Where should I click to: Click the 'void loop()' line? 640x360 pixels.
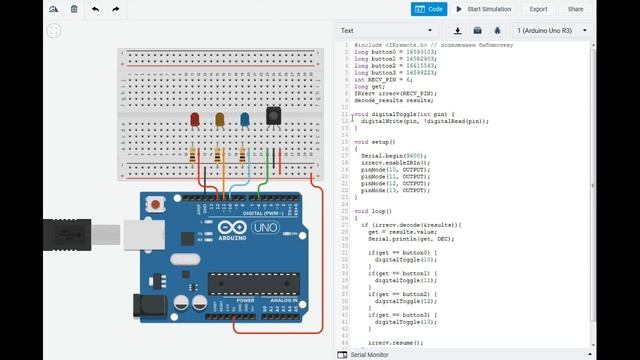pos(373,211)
